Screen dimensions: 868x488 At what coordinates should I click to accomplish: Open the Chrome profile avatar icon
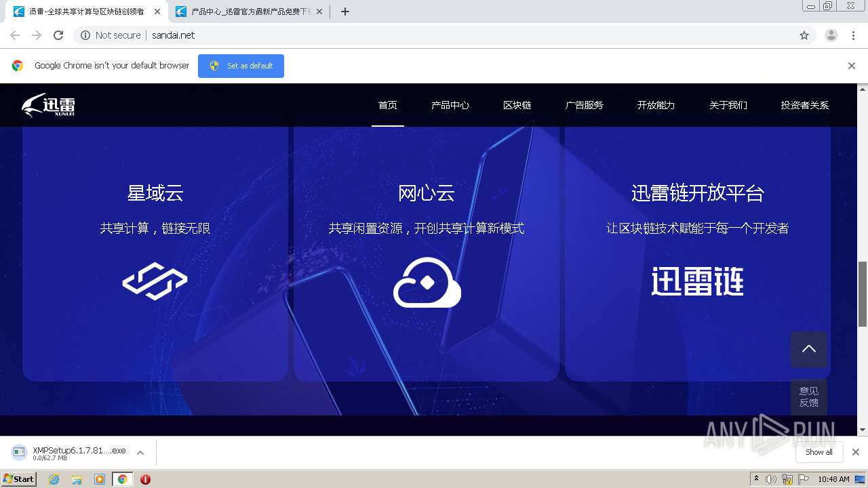coord(831,35)
